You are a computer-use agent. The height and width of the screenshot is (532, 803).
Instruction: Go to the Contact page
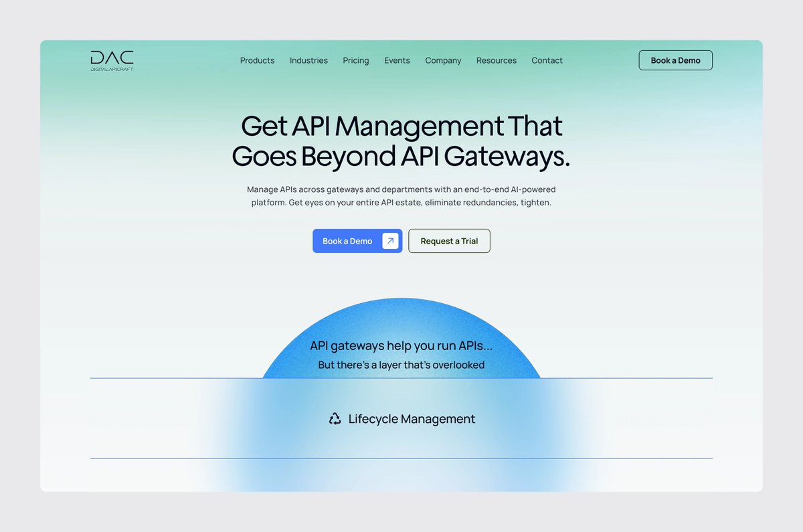pyautogui.click(x=547, y=60)
